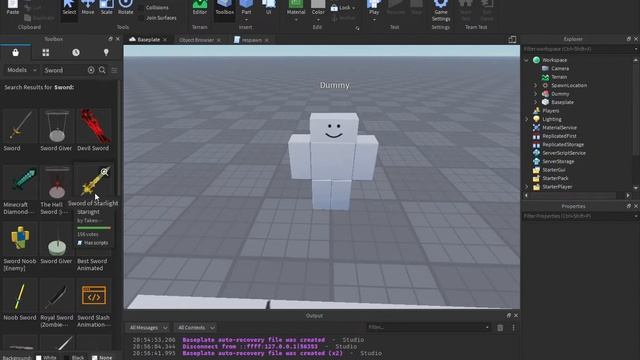This screenshot has height=360, width=640.
Task: Open the Material picker
Action: (296, 7)
